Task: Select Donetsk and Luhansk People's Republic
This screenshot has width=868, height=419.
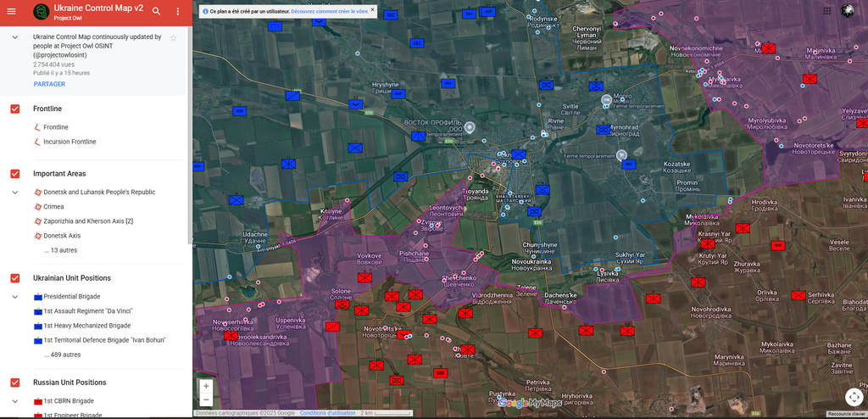Action: (99, 192)
